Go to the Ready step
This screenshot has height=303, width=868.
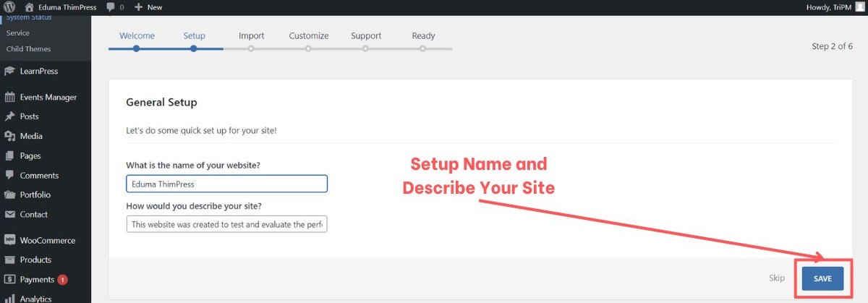(423, 35)
